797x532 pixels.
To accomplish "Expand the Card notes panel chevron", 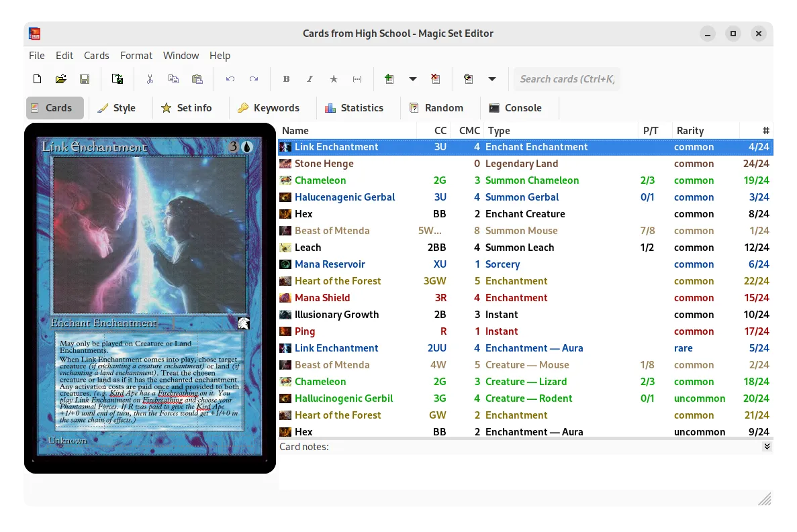I will 767,447.
